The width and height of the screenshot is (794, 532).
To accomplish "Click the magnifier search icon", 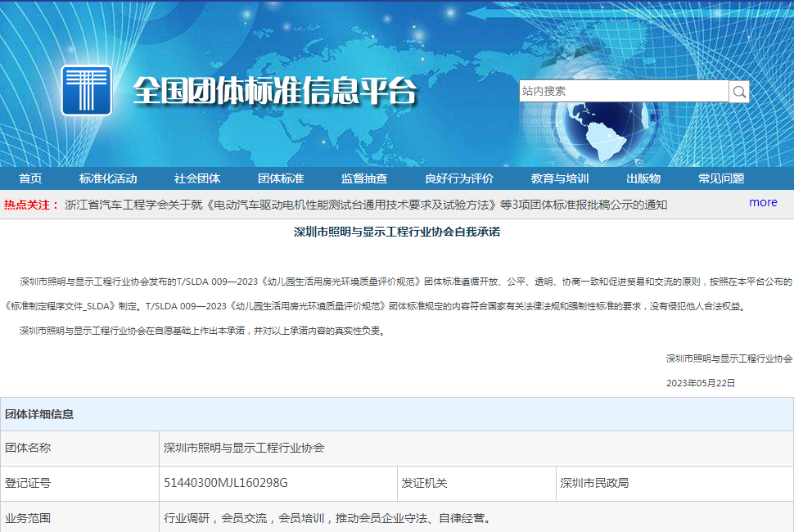I will pos(739,92).
